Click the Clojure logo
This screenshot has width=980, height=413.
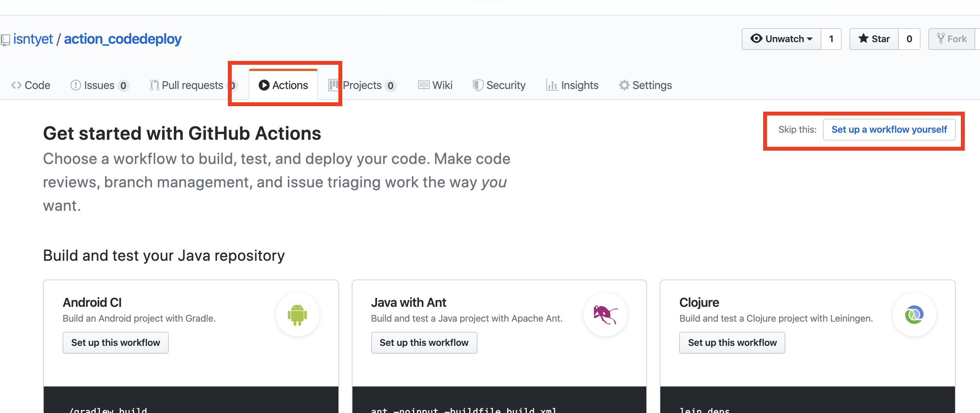tap(914, 315)
